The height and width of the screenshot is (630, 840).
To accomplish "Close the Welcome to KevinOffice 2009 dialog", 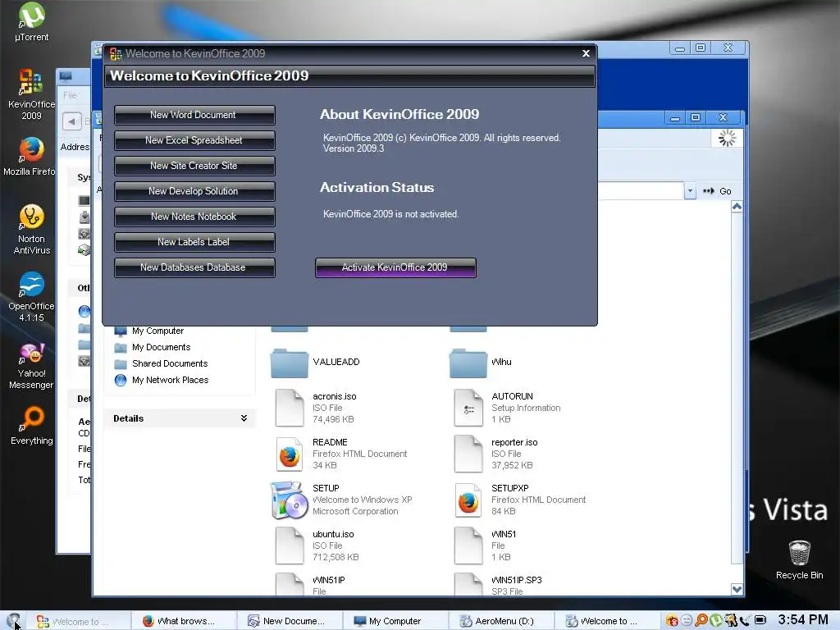I will pyautogui.click(x=586, y=53).
